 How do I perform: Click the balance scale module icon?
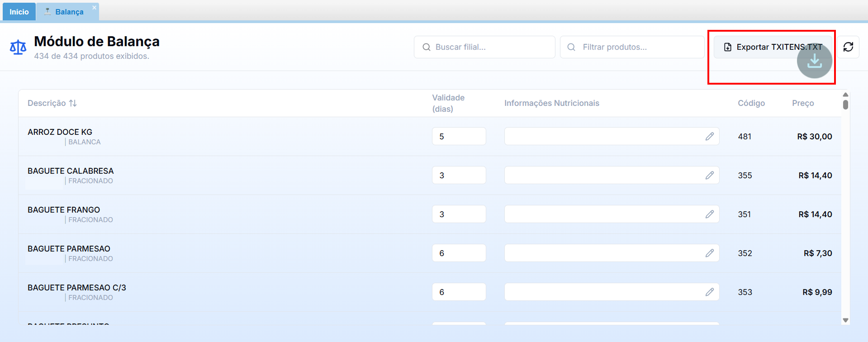(x=18, y=47)
